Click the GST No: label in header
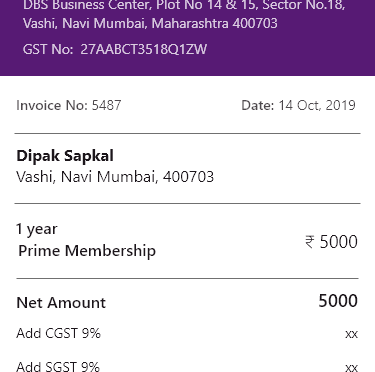Image resolution: width=375 pixels, height=372 pixels. pos(48,49)
